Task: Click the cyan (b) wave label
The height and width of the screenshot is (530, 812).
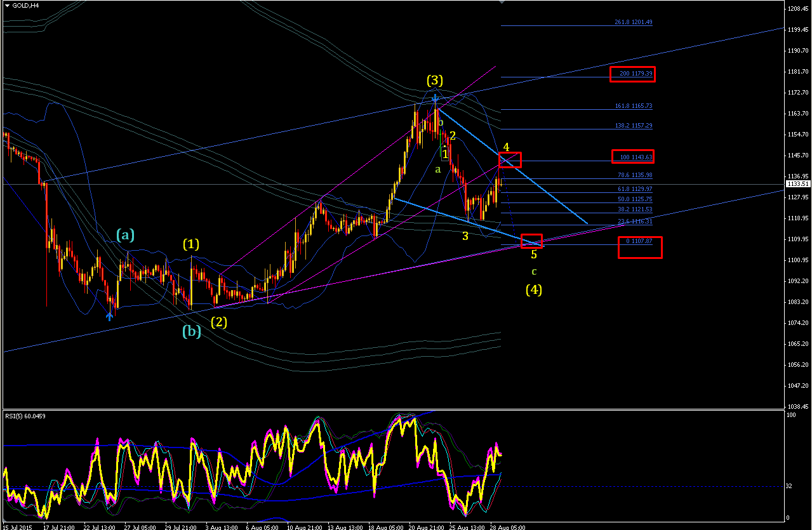Action: point(192,331)
